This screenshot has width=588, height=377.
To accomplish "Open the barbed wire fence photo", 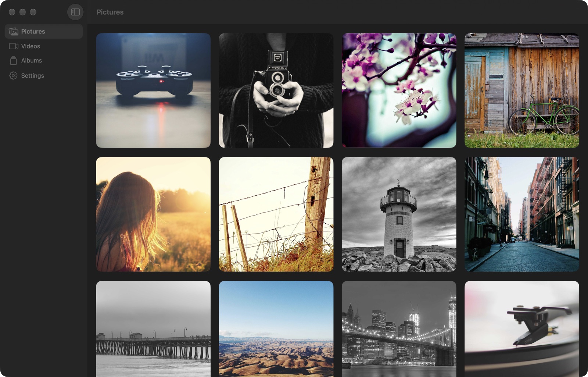I will tap(276, 214).
